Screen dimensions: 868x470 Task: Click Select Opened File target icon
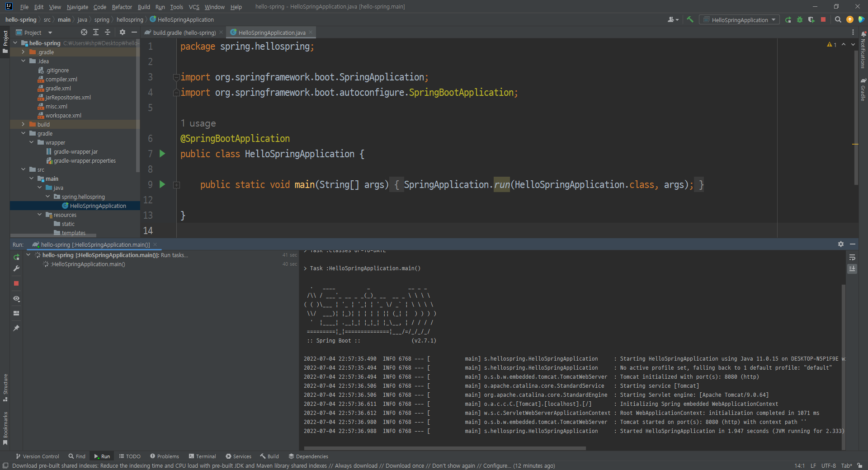point(84,32)
